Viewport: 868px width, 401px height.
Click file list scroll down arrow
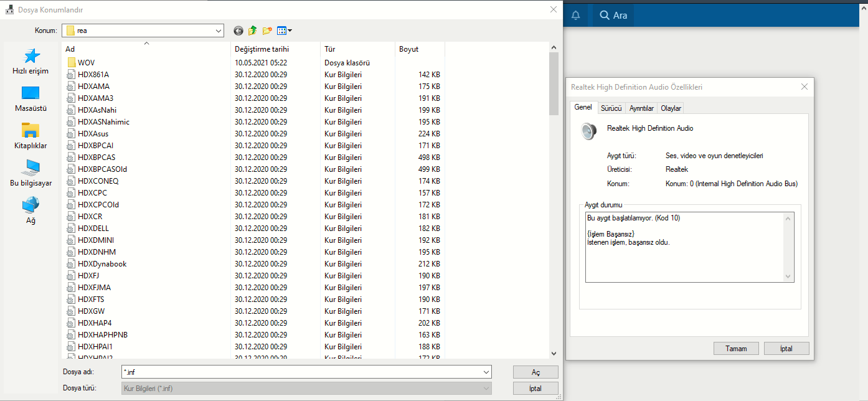coord(554,354)
